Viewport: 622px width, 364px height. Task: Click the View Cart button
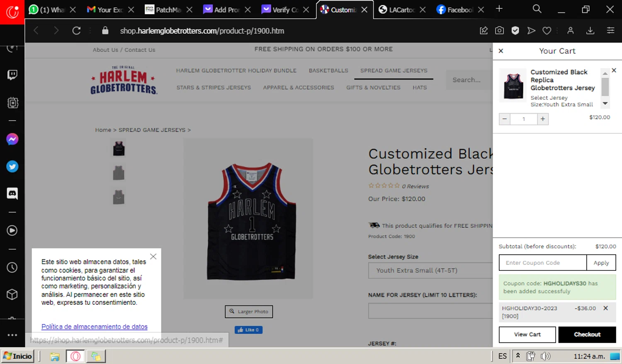click(527, 335)
